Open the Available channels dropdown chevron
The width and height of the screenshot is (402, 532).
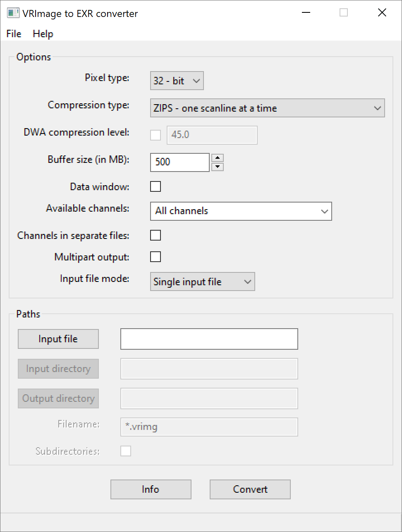(324, 211)
